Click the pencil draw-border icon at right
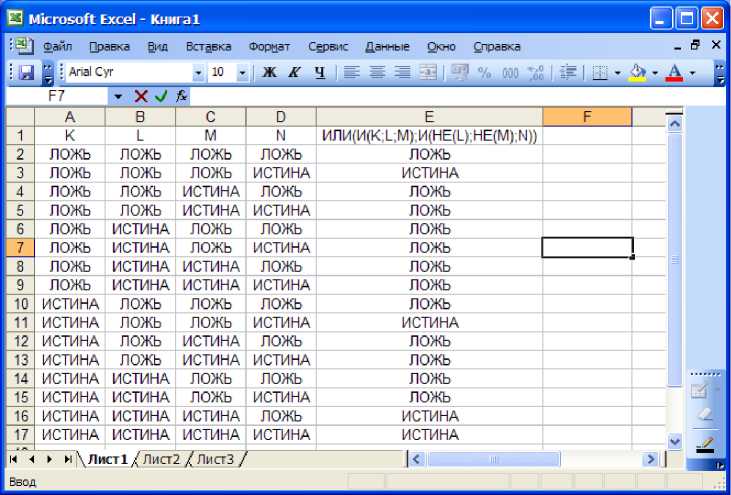This screenshot has height=495, width=731. click(705, 444)
